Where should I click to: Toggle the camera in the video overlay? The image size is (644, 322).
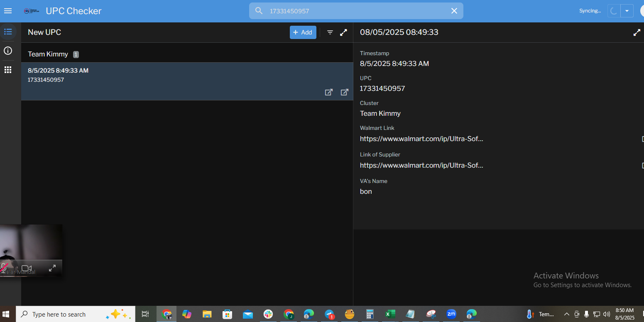[x=27, y=268]
